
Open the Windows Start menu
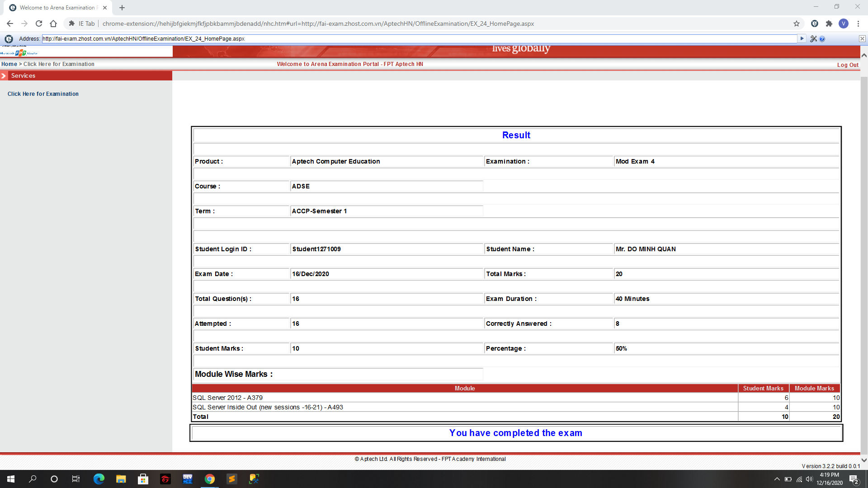tap(11, 479)
